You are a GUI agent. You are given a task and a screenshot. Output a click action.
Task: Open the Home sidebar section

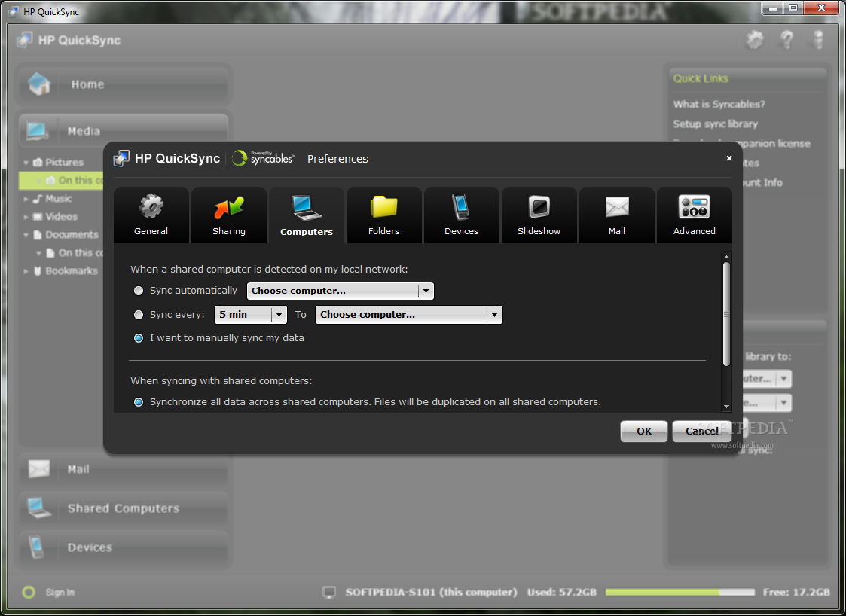tap(124, 84)
